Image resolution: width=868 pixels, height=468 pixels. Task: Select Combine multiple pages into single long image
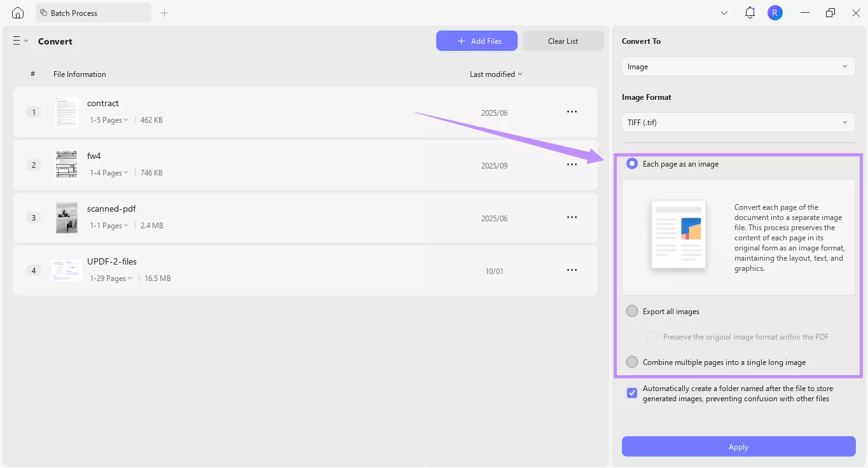[631, 362]
